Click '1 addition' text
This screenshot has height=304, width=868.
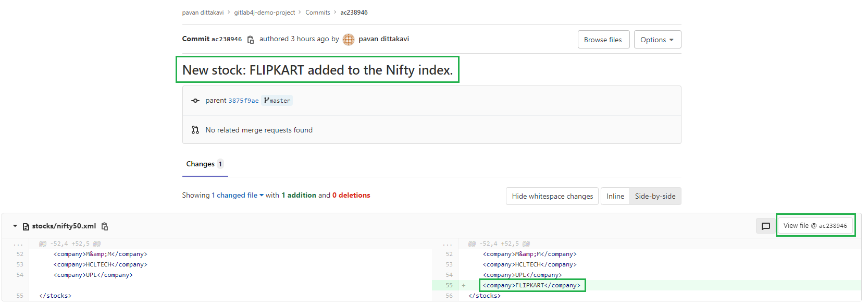[299, 195]
